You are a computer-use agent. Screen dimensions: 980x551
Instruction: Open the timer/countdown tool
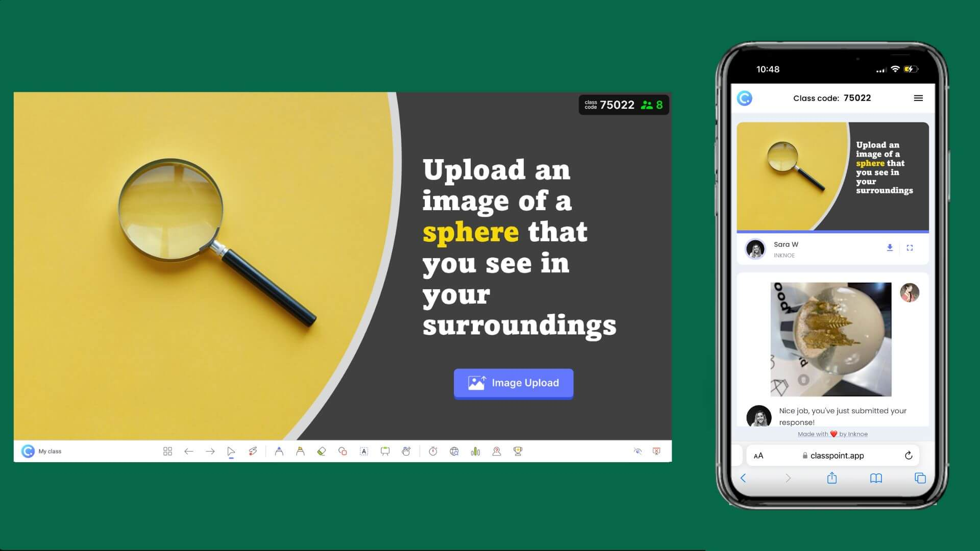[x=431, y=452]
